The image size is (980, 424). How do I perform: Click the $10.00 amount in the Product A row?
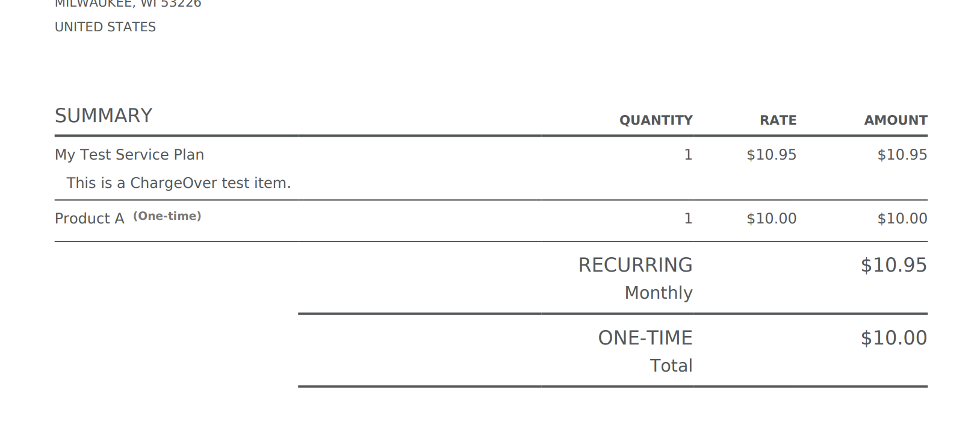[x=902, y=219]
